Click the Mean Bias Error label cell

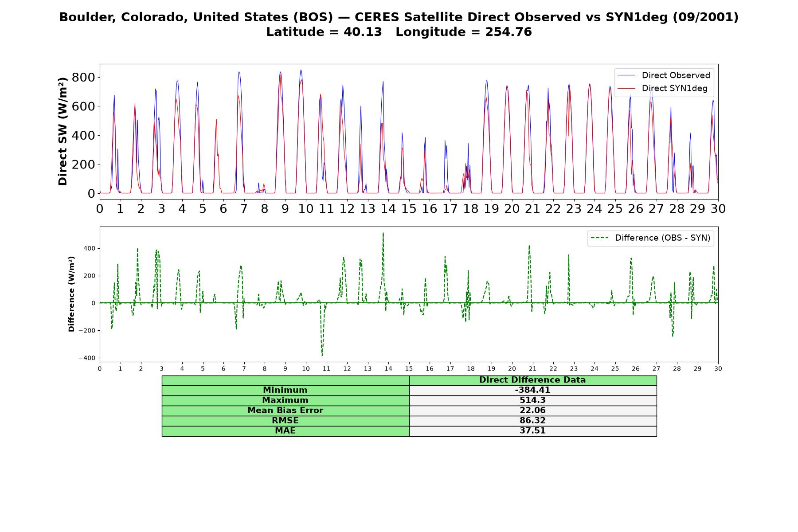tap(285, 411)
